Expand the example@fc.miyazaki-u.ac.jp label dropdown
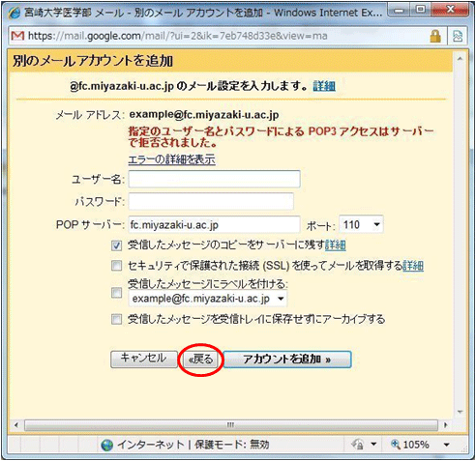476x461 pixels. pos(207,299)
